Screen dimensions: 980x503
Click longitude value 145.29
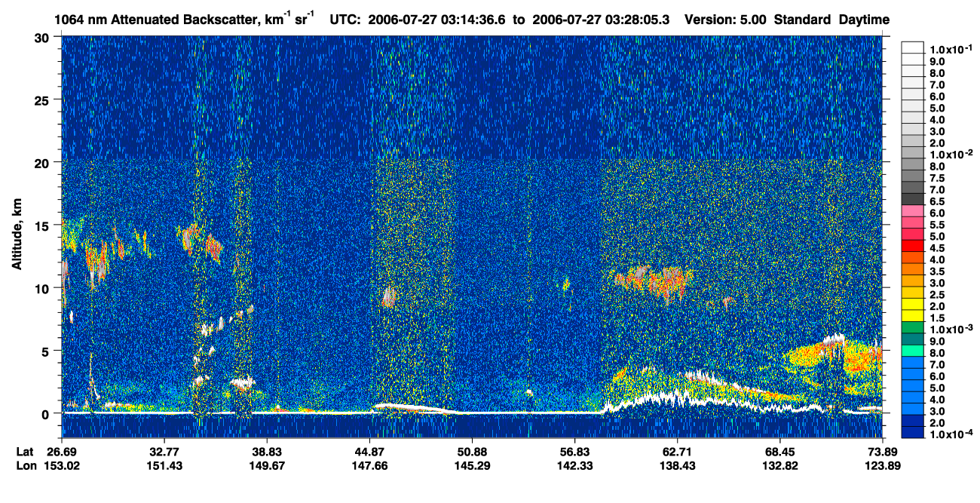point(472,466)
